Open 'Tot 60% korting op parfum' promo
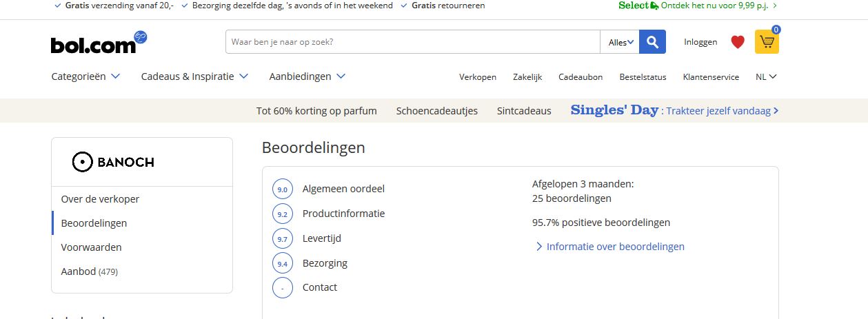Image resolution: width=868 pixels, height=319 pixels. 316,111
